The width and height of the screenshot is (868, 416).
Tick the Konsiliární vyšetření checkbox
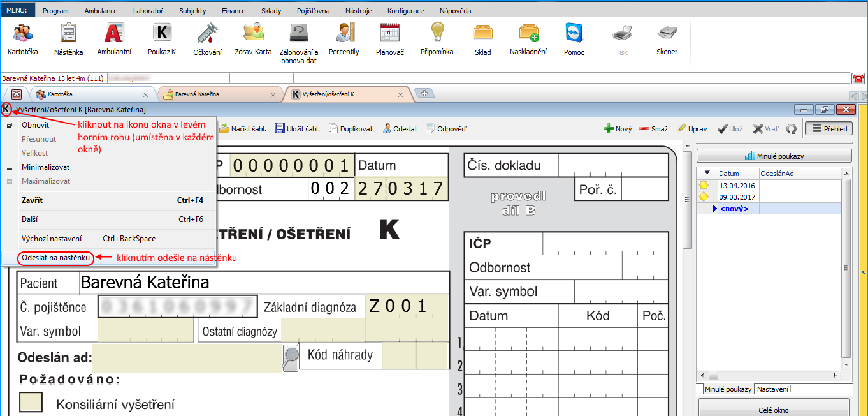tap(31, 403)
